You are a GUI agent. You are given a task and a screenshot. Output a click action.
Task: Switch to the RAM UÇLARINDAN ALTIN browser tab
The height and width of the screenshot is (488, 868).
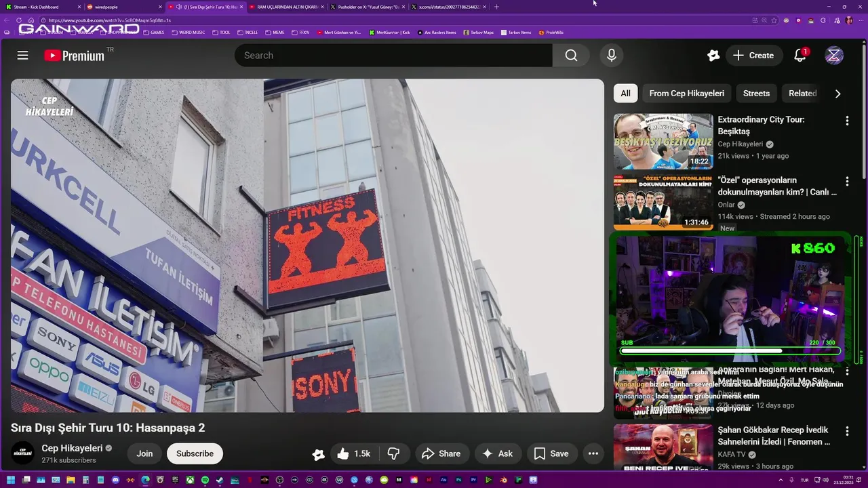click(x=285, y=7)
